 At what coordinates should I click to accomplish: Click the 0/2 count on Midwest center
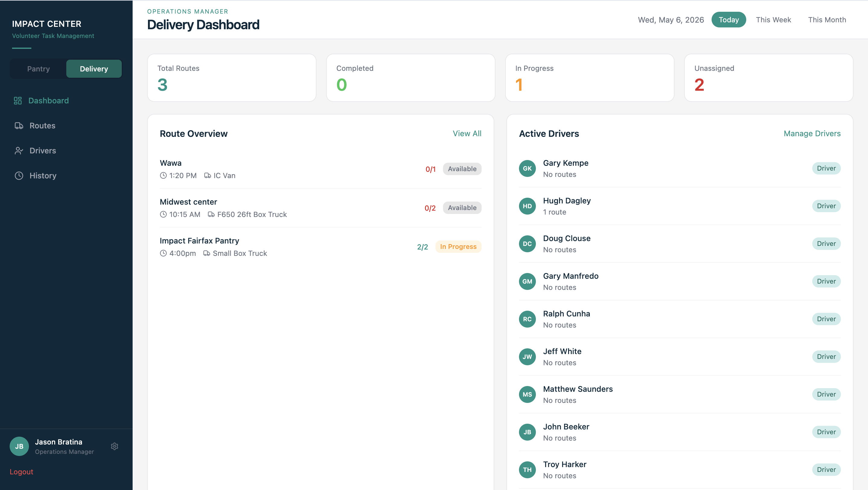coord(430,208)
